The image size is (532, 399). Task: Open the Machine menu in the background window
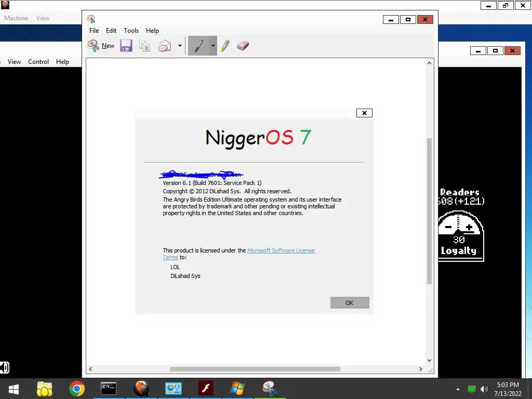tap(16, 18)
